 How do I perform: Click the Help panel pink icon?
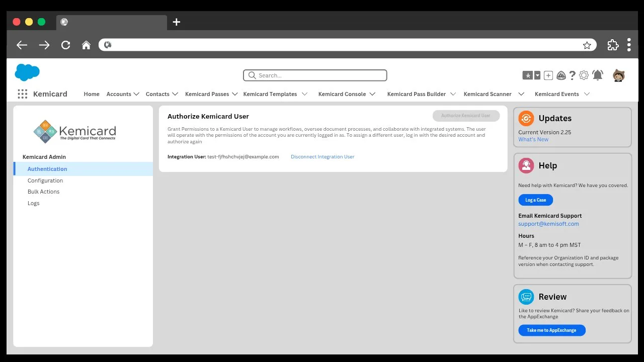[x=526, y=165]
